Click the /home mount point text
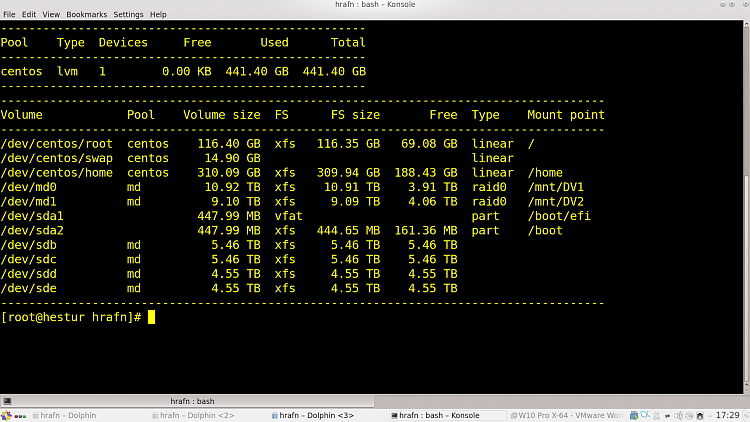The height and width of the screenshot is (422, 750). (545, 173)
